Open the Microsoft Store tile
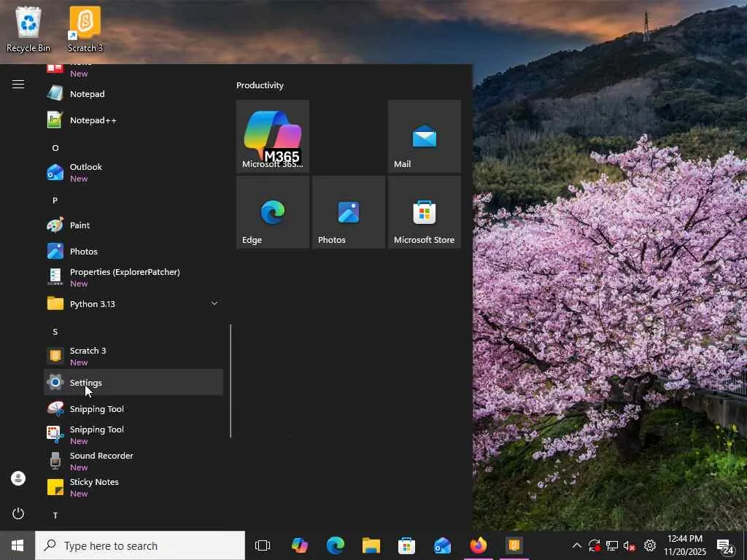Image resolution: width=747 pixels, height=560 pixels. coord(425,212)
